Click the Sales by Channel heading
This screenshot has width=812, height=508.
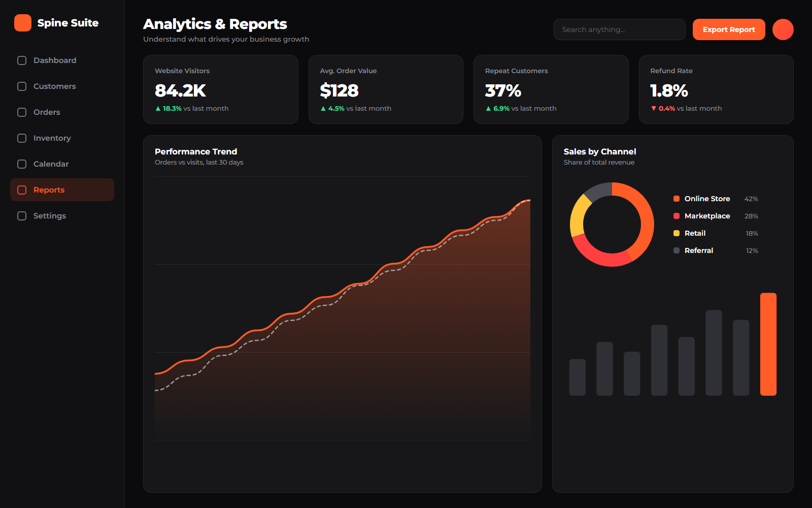click(x=600, y=151)
